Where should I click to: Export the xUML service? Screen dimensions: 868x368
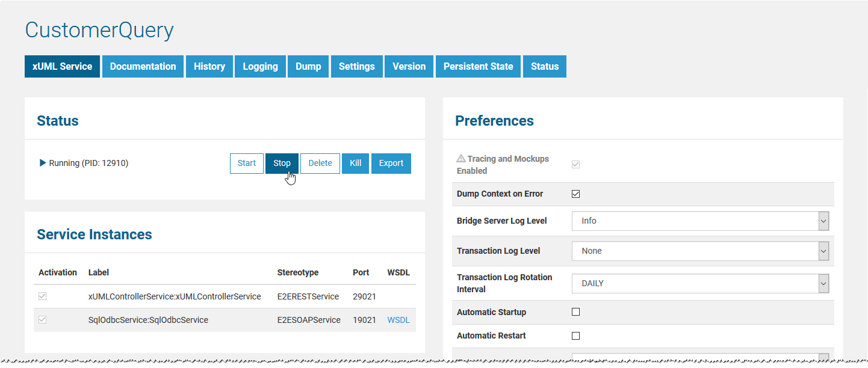tap(391, 163)
